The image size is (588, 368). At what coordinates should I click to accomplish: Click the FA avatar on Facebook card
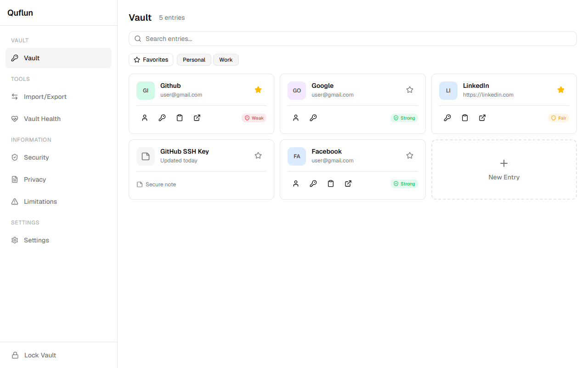coord(297,156)
